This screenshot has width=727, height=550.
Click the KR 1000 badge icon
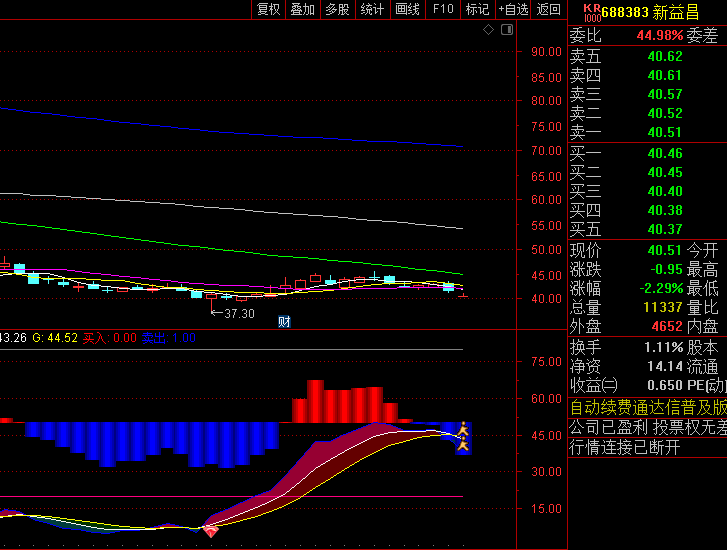pos(592,13)
